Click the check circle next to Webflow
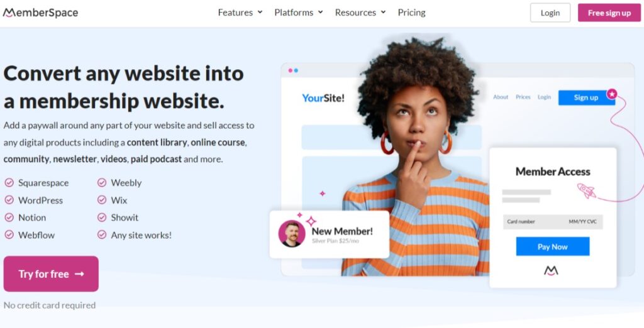The image size is (644, 328). tap(9, 235)
